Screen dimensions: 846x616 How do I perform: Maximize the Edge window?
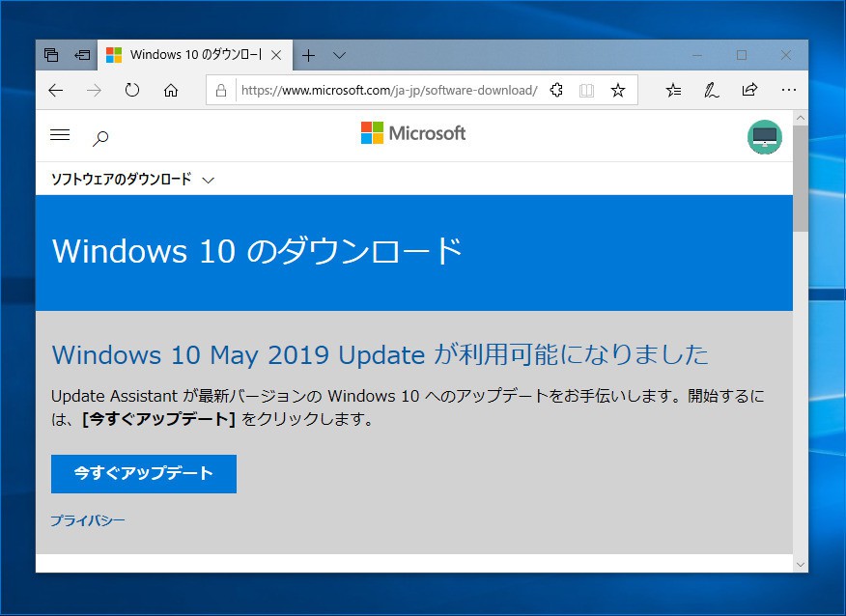(x=742, y=55)
